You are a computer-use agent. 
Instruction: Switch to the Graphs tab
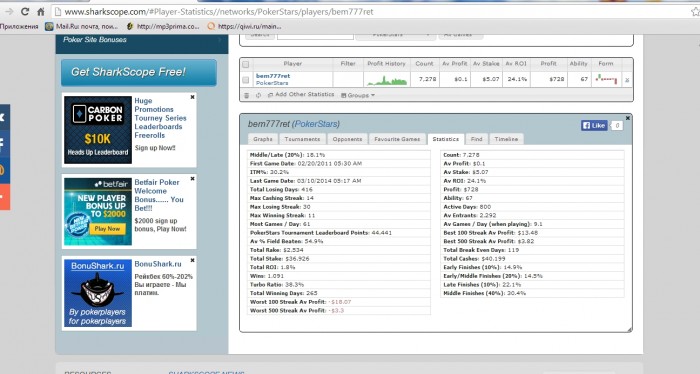click(x=262, y=139)
